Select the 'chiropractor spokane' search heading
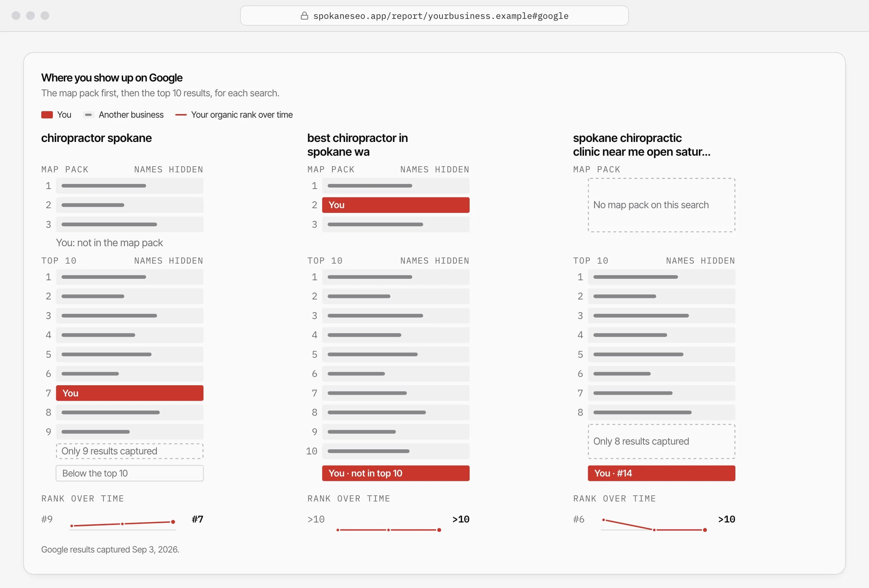The width and height of the screenshot is (869, 588). pos(96,138)
